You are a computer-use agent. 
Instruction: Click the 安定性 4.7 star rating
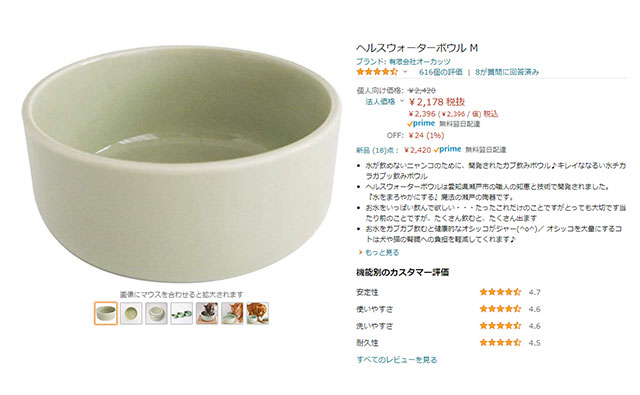(500, 292)
